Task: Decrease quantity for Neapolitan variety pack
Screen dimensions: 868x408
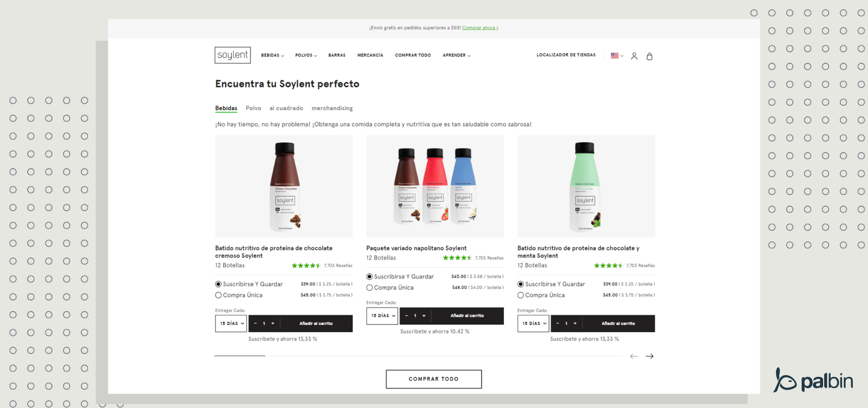Action: pyautogui.click(x=406, y=316)
